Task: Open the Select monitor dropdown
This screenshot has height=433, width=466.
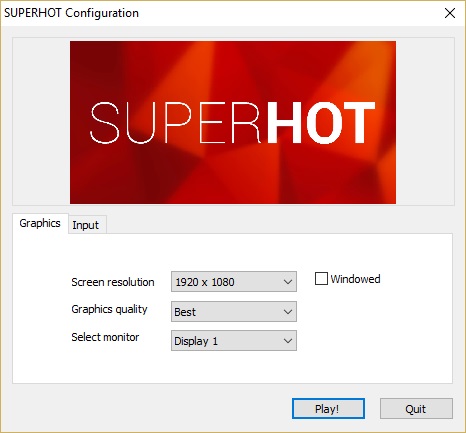Action: [234, 341]
